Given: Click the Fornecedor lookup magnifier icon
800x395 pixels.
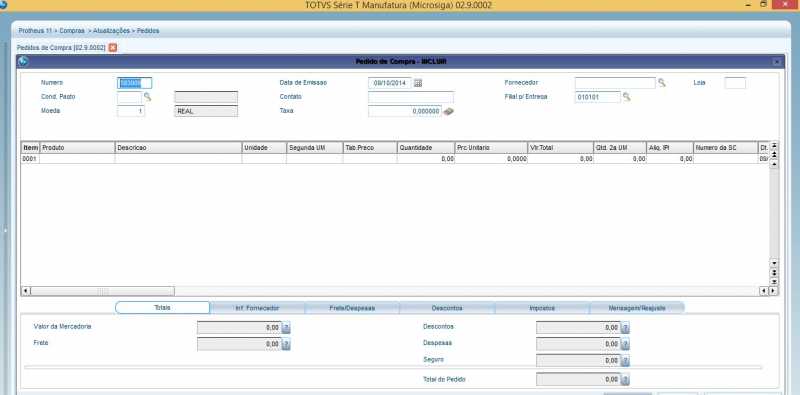Looking at the screenshot, I should click(x=661, y=83).
